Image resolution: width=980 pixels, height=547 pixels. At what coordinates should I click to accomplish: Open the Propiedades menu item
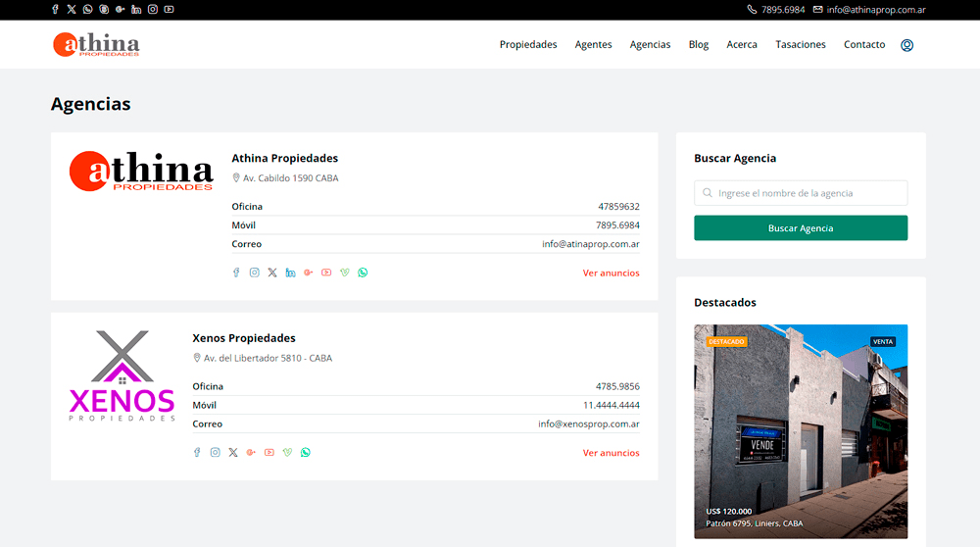(x=528, y=44)
